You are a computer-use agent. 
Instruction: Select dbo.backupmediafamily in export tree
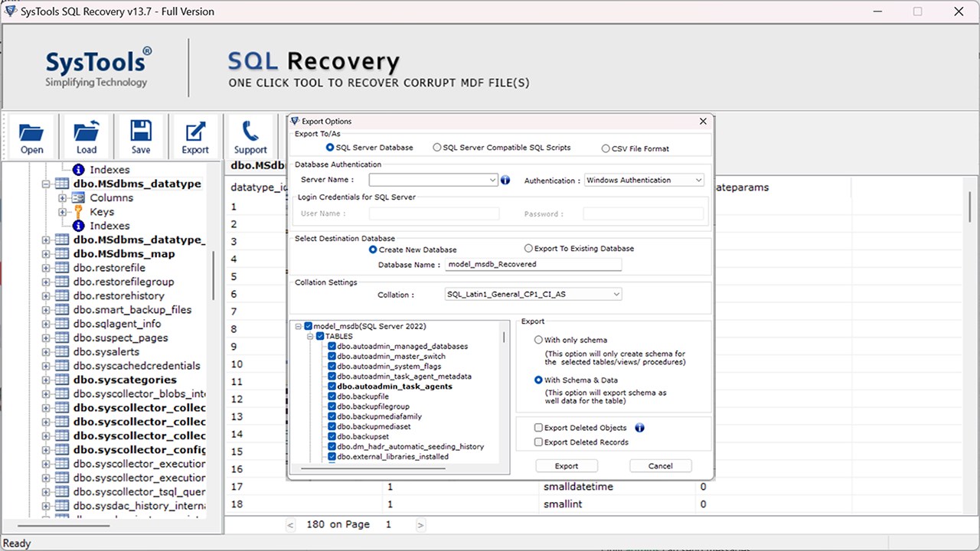pyautogui.click(x=379, y=416)
